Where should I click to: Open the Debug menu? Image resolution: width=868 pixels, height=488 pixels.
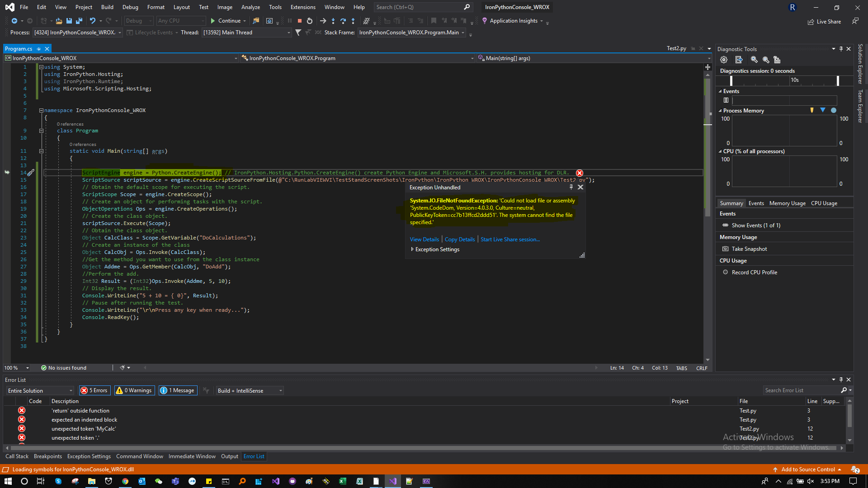click(130, 7)
